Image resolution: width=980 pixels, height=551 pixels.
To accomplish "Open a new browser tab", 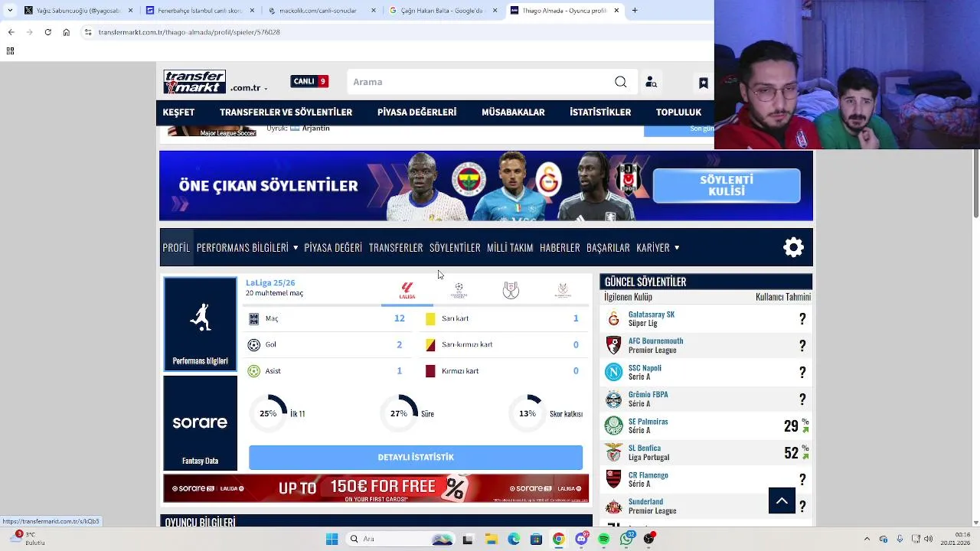I will [634, 11].
